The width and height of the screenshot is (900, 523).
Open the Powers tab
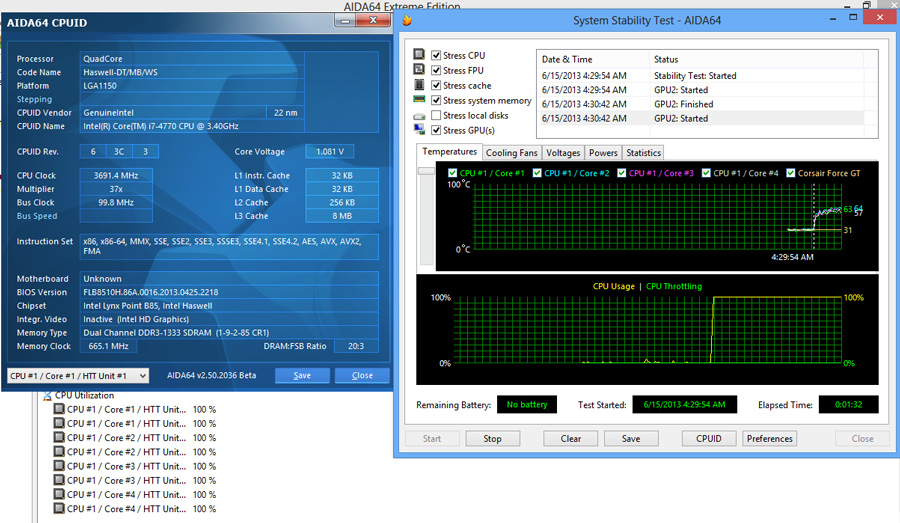(603, 153)
